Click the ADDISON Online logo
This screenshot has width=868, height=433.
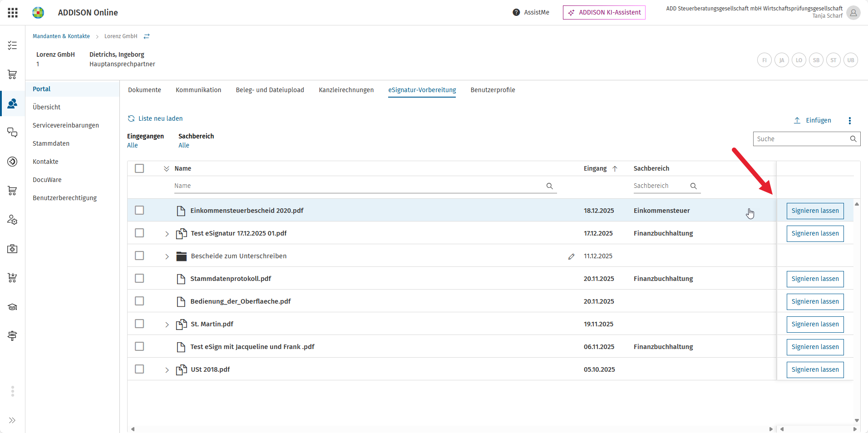(38, 13)
